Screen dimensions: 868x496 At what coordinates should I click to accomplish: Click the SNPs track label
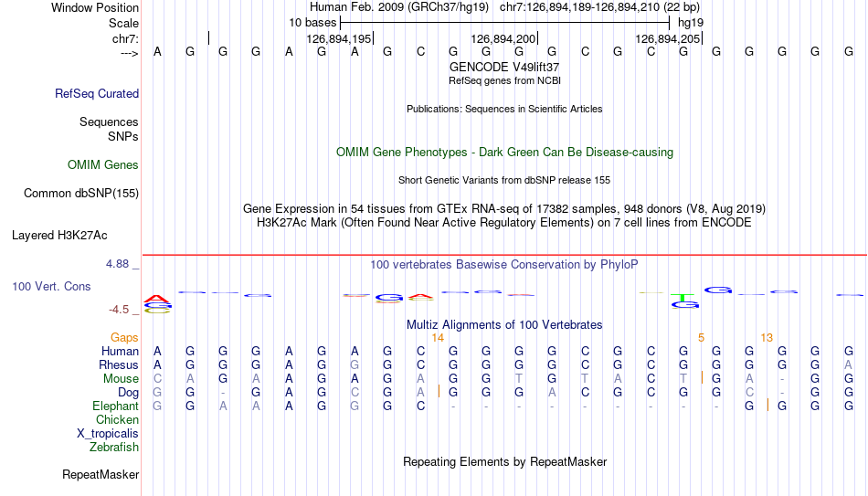tap(123, 136)
